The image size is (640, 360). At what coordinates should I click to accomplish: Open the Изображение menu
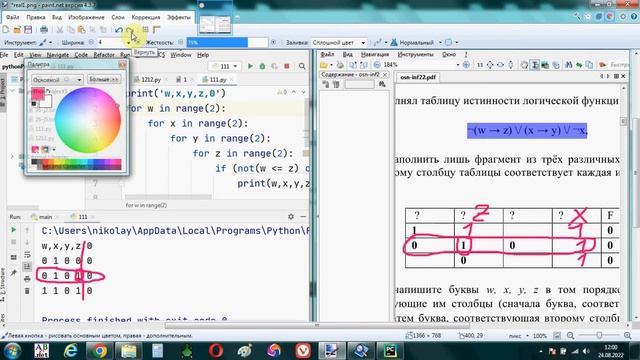(87, 17)
